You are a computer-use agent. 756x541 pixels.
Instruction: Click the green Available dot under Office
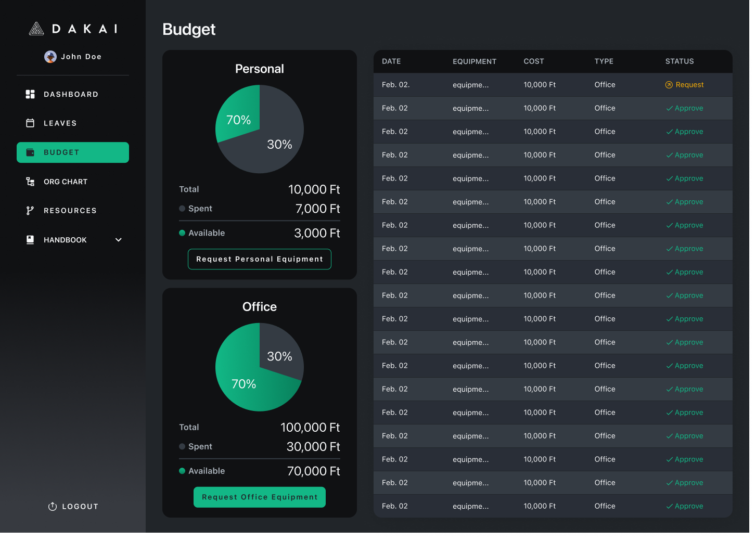pyautogui.click(x=182, y=471)
